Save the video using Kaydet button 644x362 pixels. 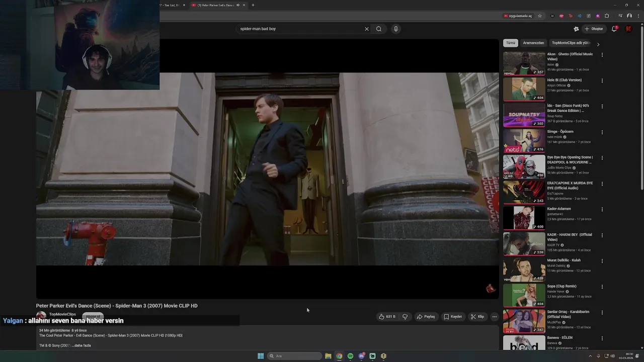[453, 317]
